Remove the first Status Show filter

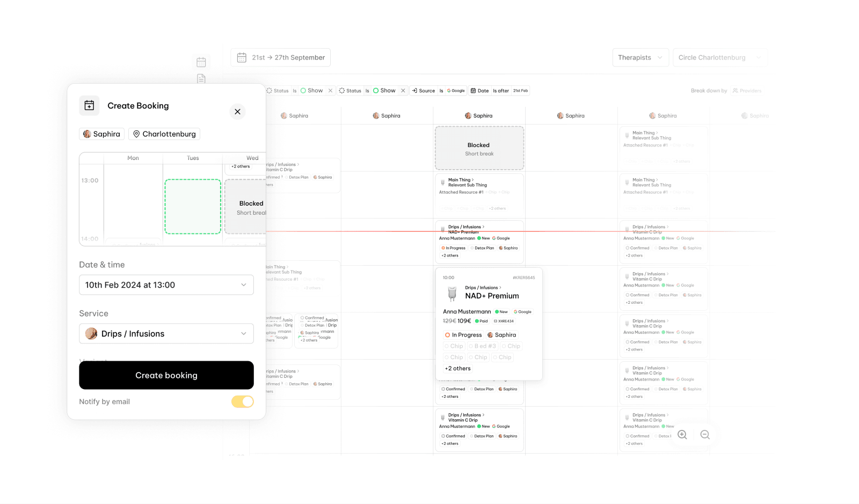point(330,91)
